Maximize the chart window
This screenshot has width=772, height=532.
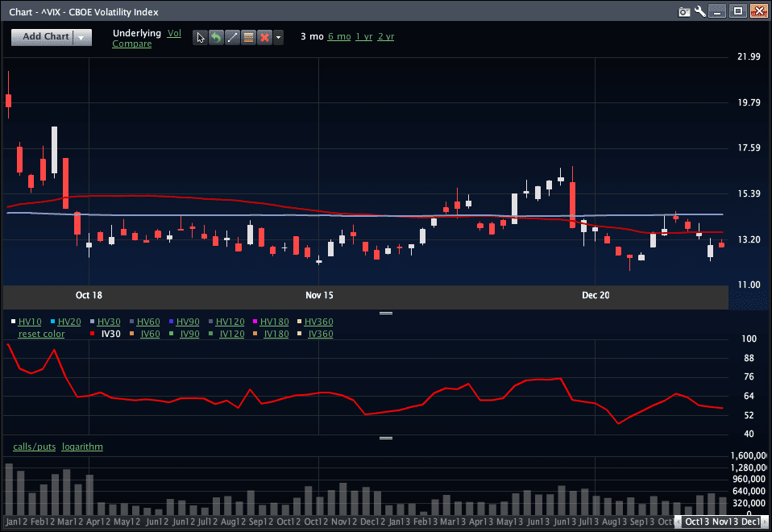tap(737, 11)
